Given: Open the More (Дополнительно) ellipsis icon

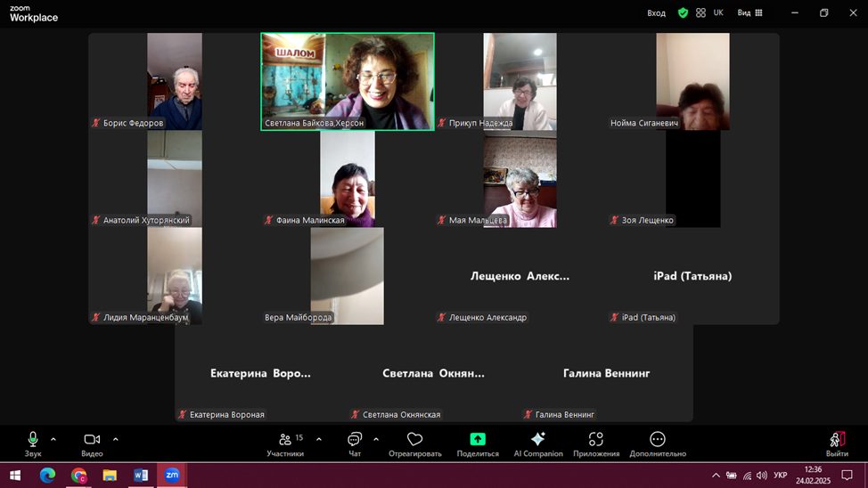Looking at the screenshot, I should point(658,440).
